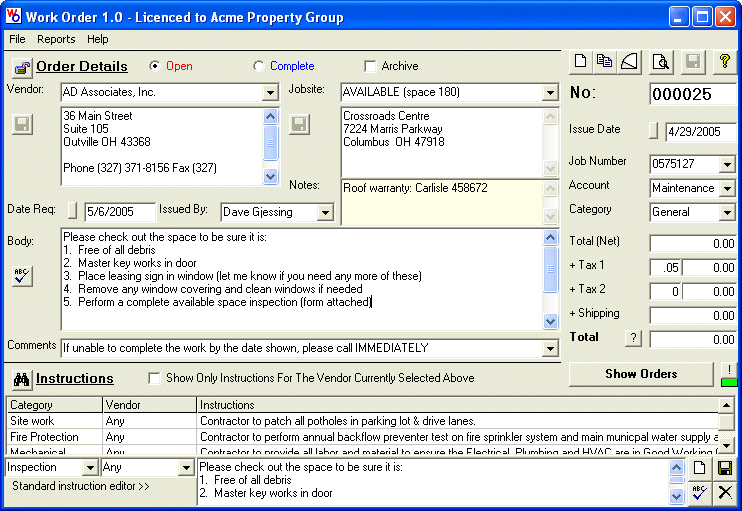Click the grey save disk toolbar icon
The height and width of the screenshot is (511, 742).
tap(693, 62)
